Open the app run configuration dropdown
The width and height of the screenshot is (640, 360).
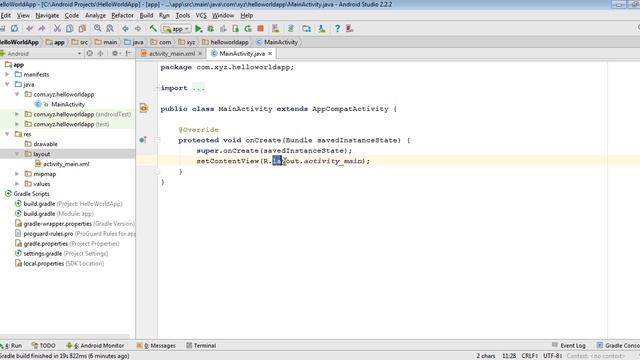176,29
